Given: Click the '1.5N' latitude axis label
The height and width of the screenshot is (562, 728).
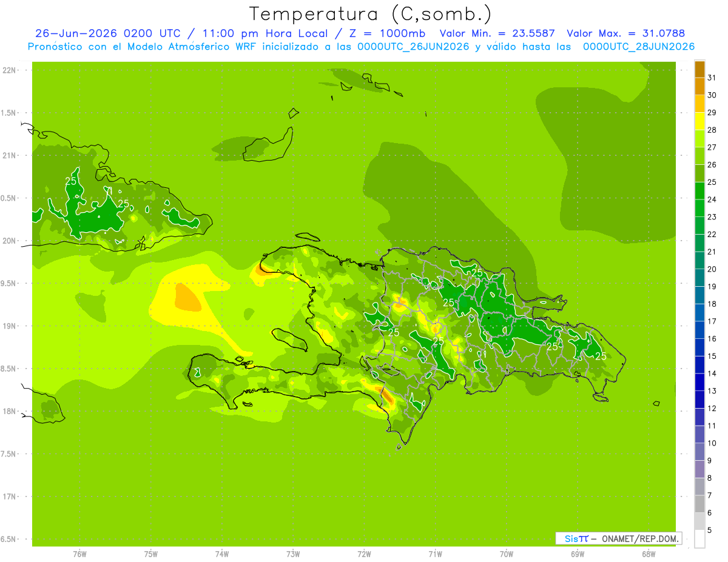Looking at the screenshot, I should pos(9,113).
